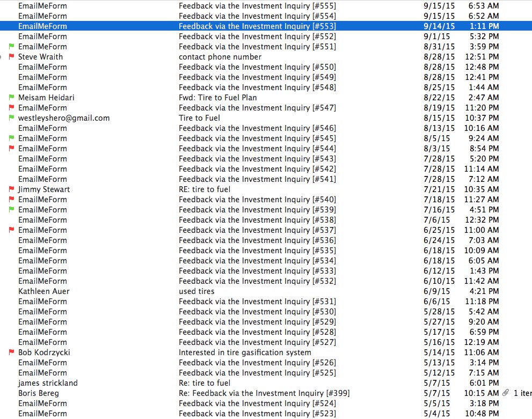
Task: Select Investment Inquiry #523 at list bottom
Action: point(257,414)
